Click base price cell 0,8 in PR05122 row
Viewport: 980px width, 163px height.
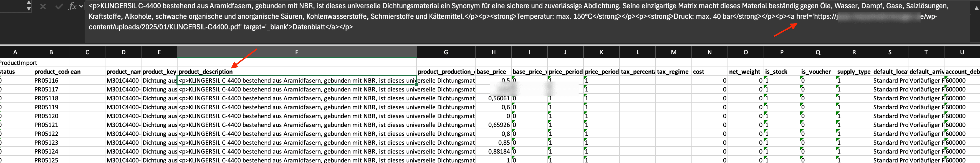click(x=493, y=134)
